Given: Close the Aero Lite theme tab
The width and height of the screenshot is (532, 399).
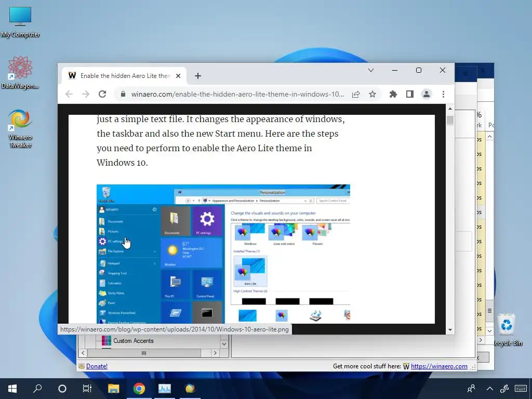Looking at the screenshot, I should click(x=178, y=76).
